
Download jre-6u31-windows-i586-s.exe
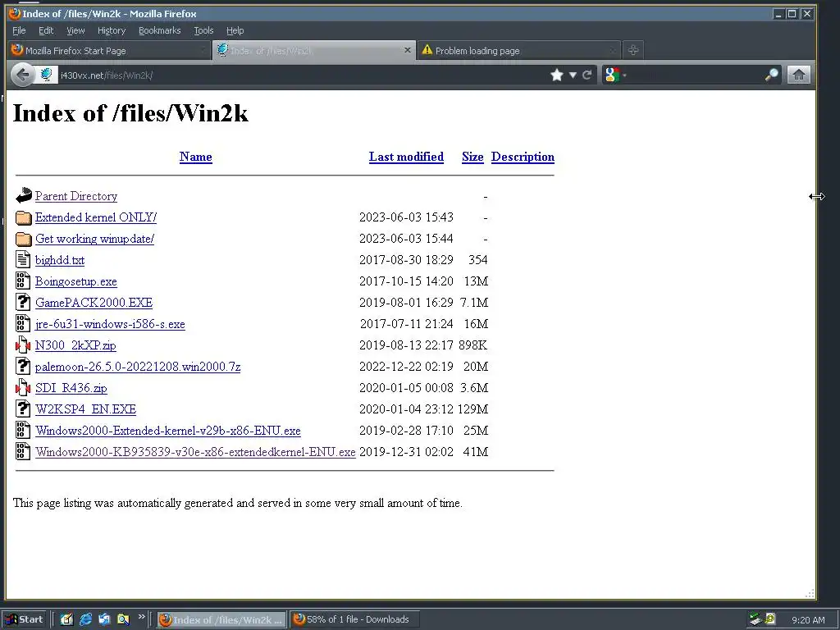[110, 324]
